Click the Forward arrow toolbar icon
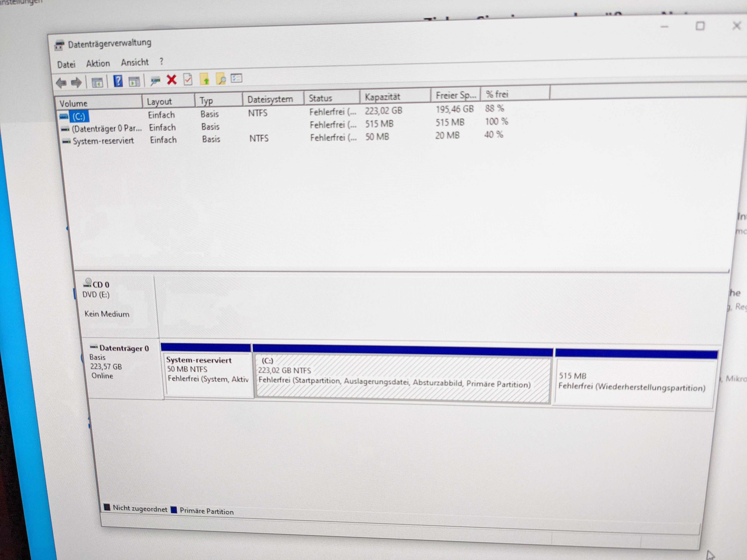Screen dimensions: 747x560 [x=77, y=82]
